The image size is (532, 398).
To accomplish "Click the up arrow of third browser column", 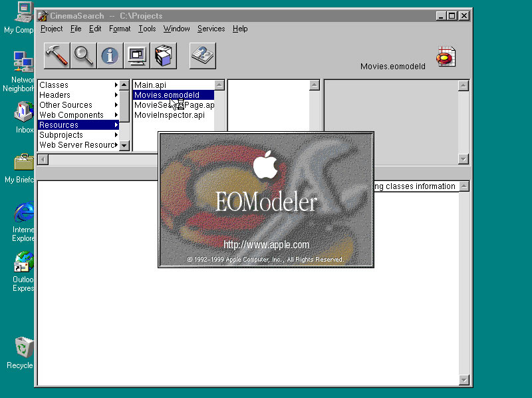I will 315,85.
